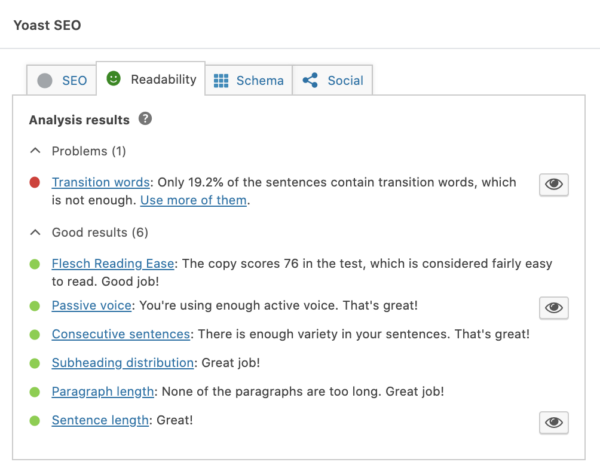Click the help question mark beside Analysis results
This screenshot has height=471, width=600.
click(146, 120)
